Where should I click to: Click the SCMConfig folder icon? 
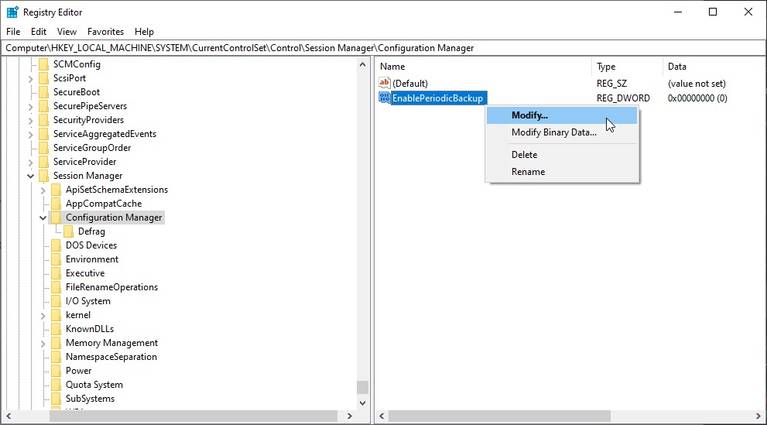(44, 64)
